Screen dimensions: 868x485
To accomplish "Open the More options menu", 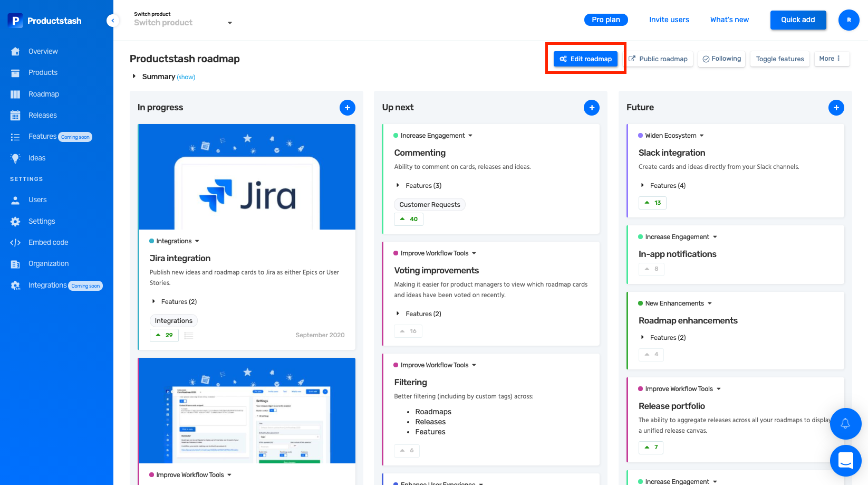I will coord(832,59).
